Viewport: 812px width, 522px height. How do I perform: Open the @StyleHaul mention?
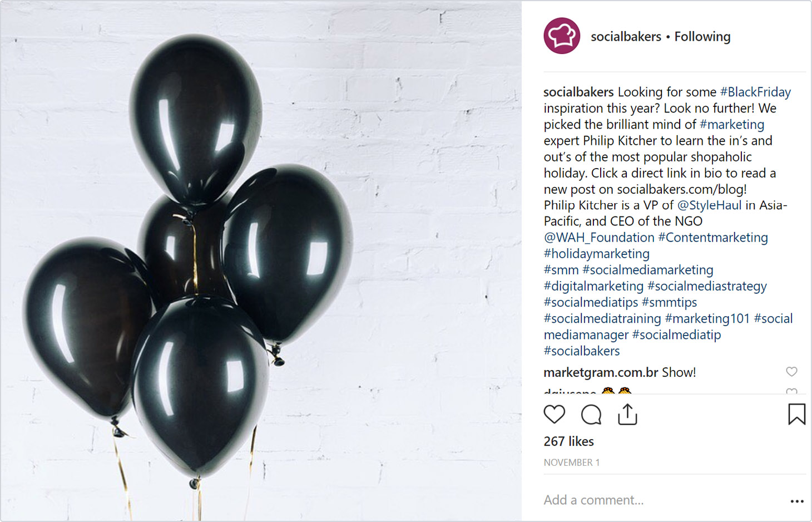click(x=709, y=205)
